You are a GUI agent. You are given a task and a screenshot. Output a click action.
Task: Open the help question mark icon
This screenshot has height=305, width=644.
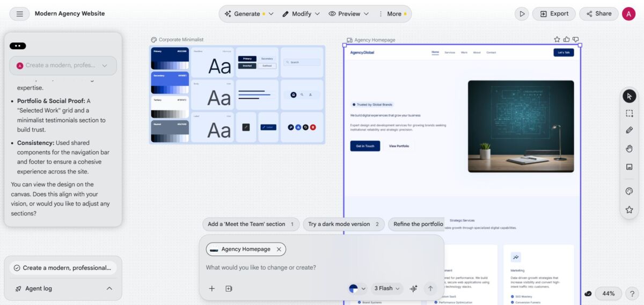pos(632,294)
